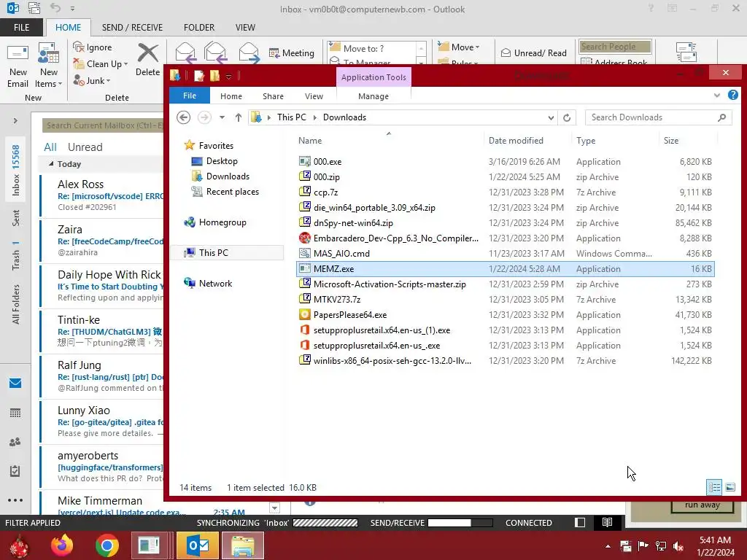
Task: Open the File tab in Explorer window
Action: point(190,96)
